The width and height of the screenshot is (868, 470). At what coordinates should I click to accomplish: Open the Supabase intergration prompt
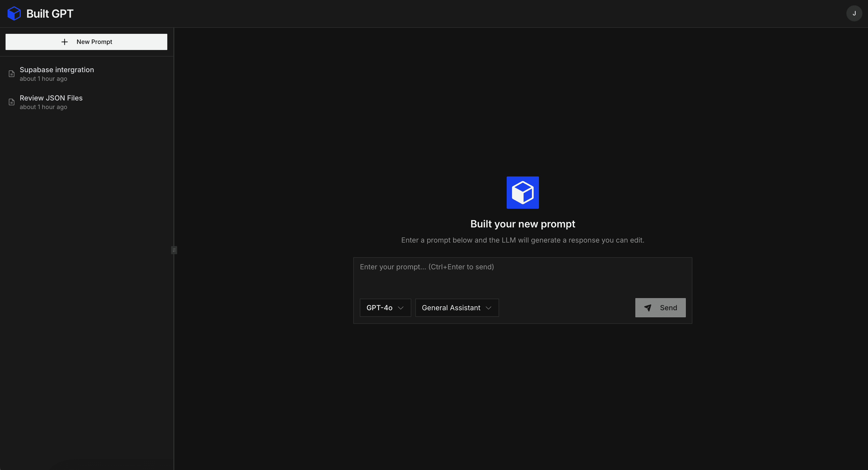tap(57, 70)
